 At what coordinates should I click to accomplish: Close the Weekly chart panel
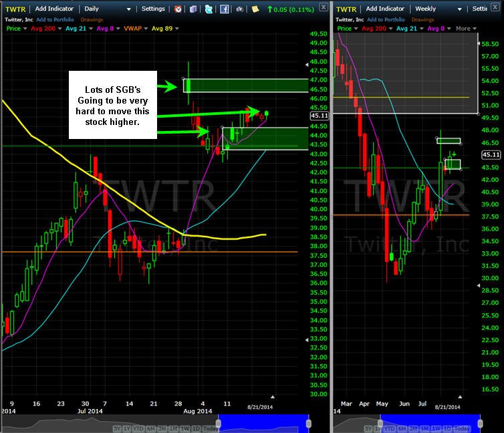point(495,7)
